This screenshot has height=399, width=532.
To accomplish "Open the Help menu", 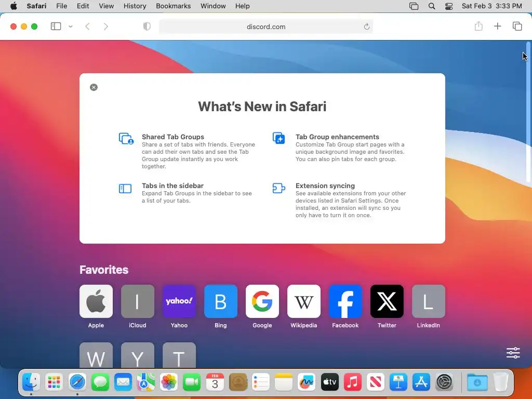I will [x=242, y=6].
